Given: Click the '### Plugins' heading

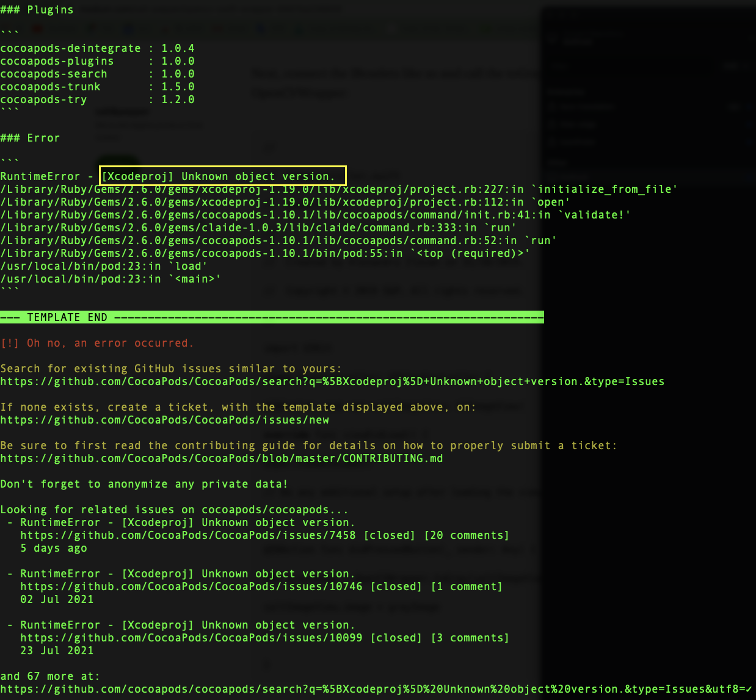Looking at the screenshot, I should [x=37, y=10].
